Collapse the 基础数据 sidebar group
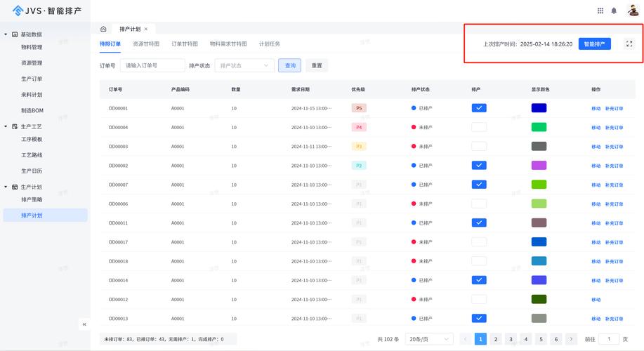The height and width of the screenshot is (351, 644). [x=6, y=34]
